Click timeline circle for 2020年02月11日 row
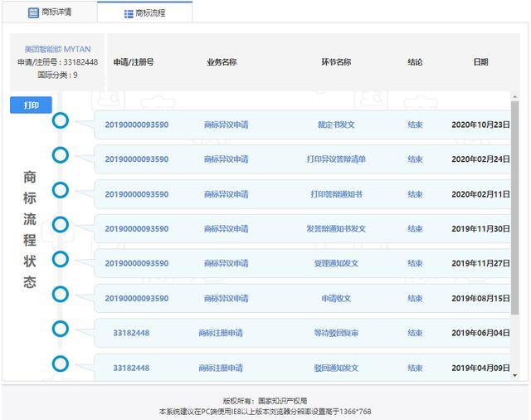Viewport: 531px width, 420px height. point(61,190)
